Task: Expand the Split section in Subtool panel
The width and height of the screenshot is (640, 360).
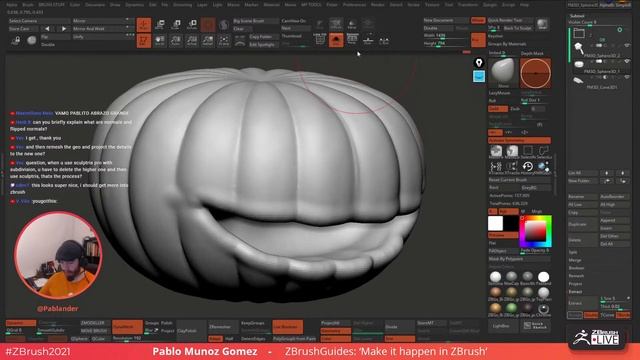Action: (573, 252)
